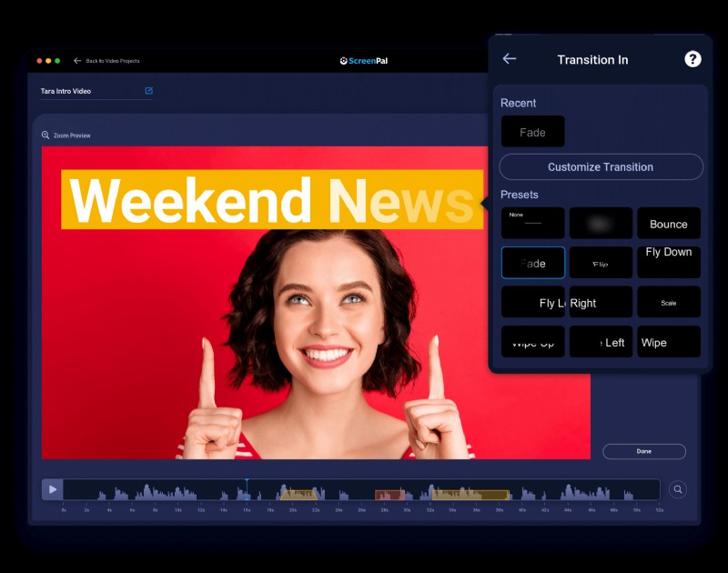Open the Zoom Preview magnifier
The height and width of the screenshot is (573, 728).
click(45, 135)
